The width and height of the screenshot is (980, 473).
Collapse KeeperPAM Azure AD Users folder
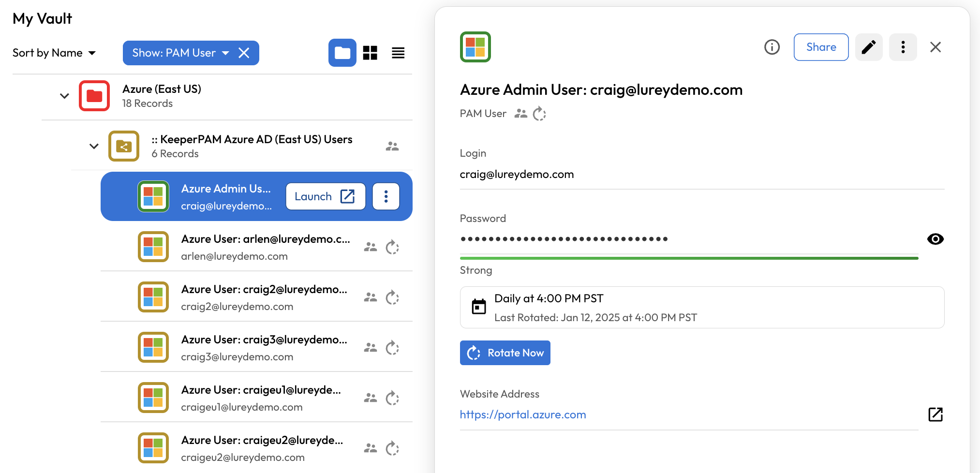(94, 146)
